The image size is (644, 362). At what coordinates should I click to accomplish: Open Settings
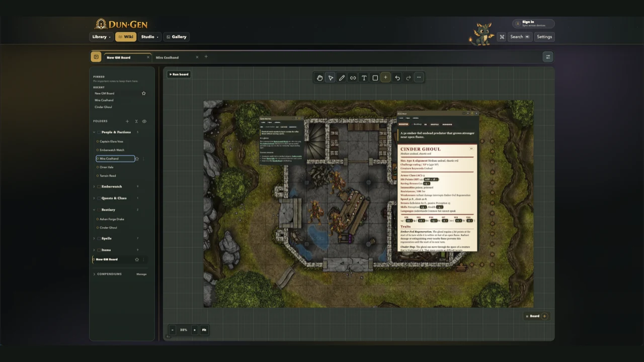[544, 37]
